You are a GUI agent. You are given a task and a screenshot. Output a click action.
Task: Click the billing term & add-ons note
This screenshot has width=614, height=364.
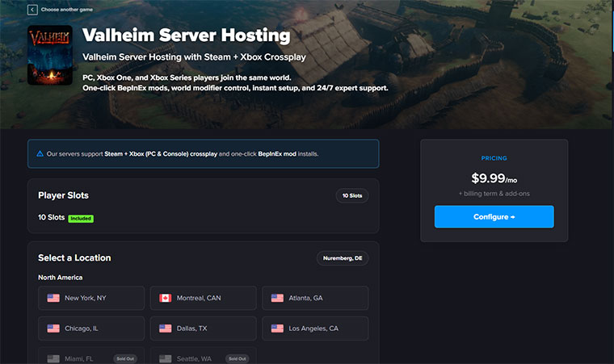[494, 194]
